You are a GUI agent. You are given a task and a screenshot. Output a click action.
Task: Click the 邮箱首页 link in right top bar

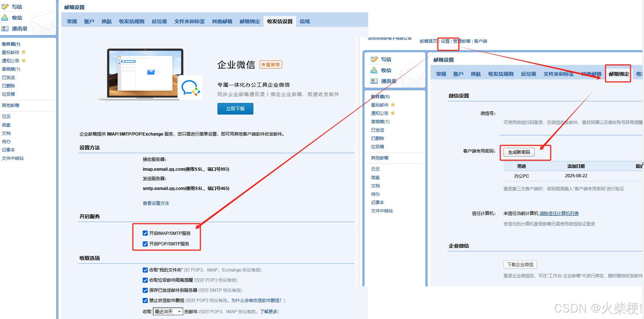(428, 41)
